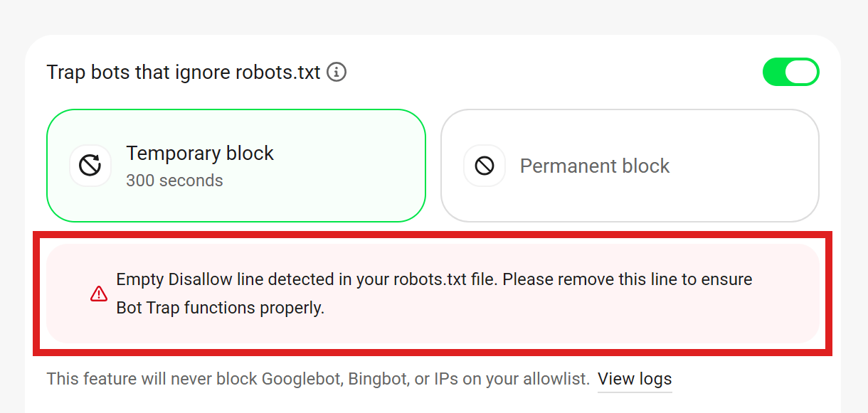This screenshot has width=868, height=413.
Task: Click the Temporary block title label
Action: coord(200,153)
